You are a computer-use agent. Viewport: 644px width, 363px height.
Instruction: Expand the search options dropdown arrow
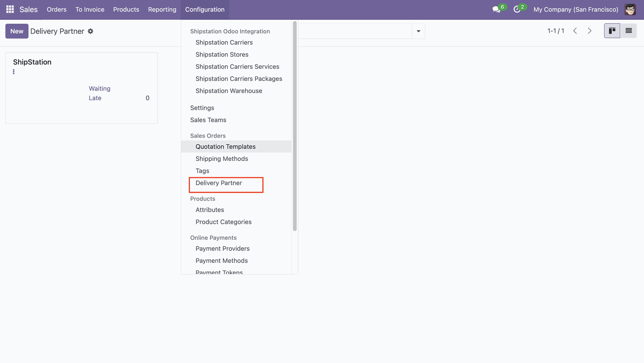[x=418, y=31]
